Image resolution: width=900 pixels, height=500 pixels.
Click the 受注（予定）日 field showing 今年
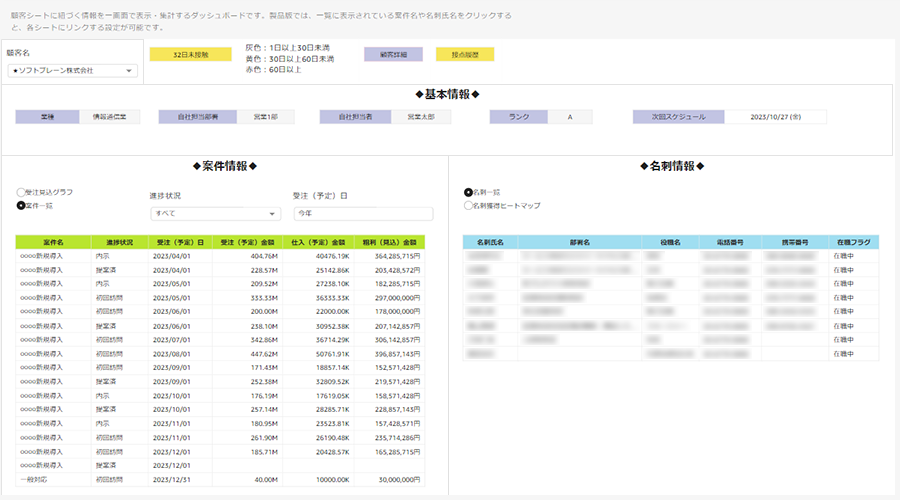[x=363, y=214]
